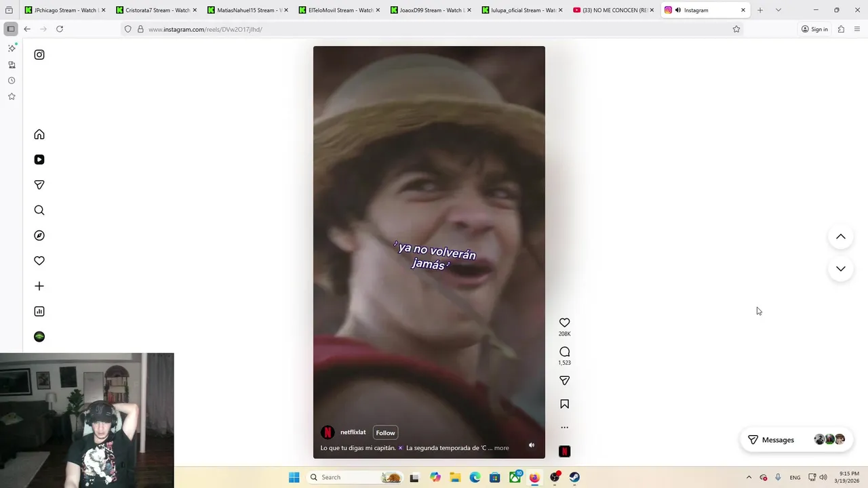
Task: Open Bookmarks star in browser sidebar
Action: pyautogui.click(x=12, y=97)
